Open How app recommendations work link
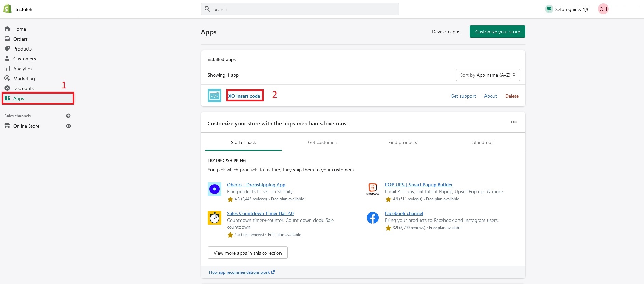 point(242,272)
